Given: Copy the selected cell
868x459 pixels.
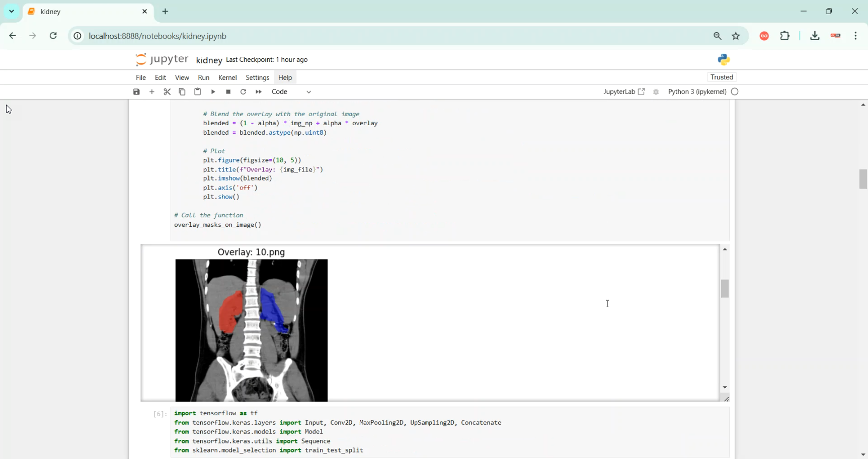Looking at the screenshot, I should 183,92.
